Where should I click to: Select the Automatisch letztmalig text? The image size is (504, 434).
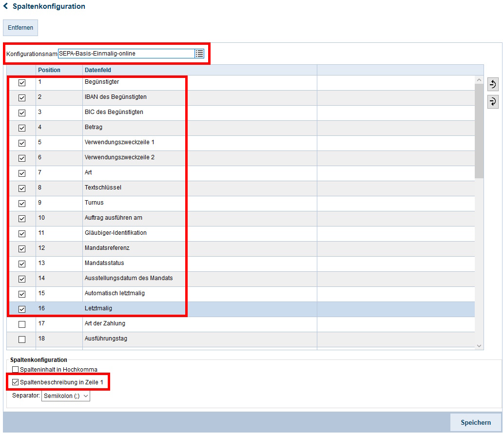tap(115, 293)
